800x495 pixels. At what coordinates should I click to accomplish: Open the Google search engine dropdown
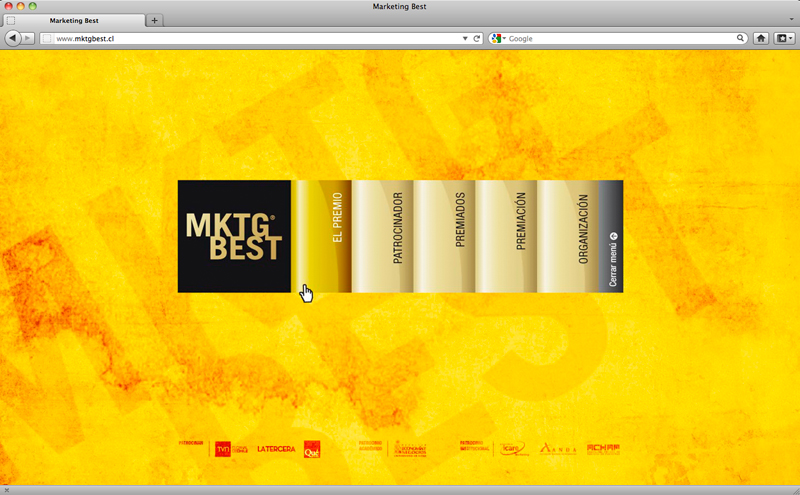[x=499, y=38]
